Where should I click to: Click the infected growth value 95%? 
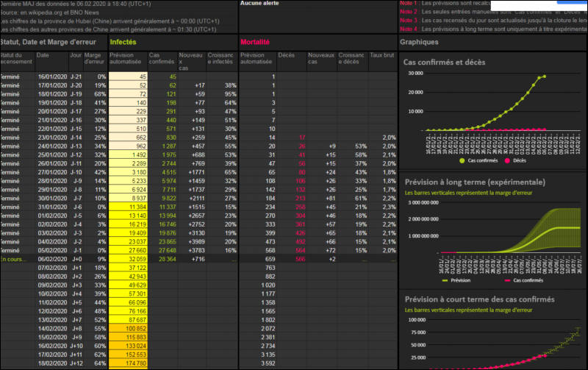pyautogui.click(x=231, y=94)
